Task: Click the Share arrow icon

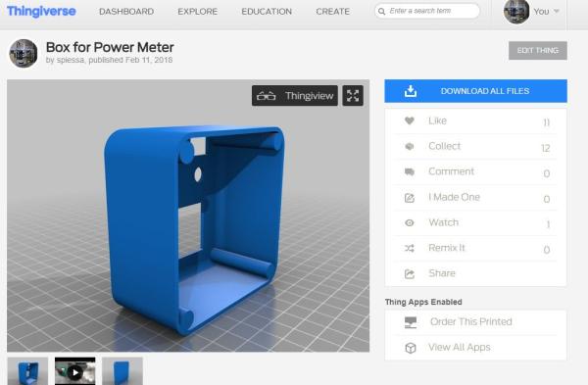Action: click(x=410, y=274)
